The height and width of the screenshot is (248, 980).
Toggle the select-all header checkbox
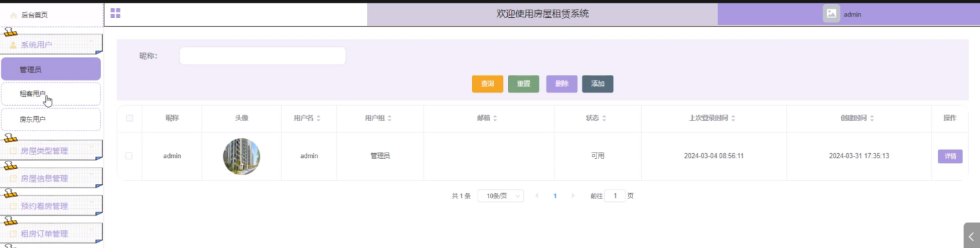tap(129, 118)
